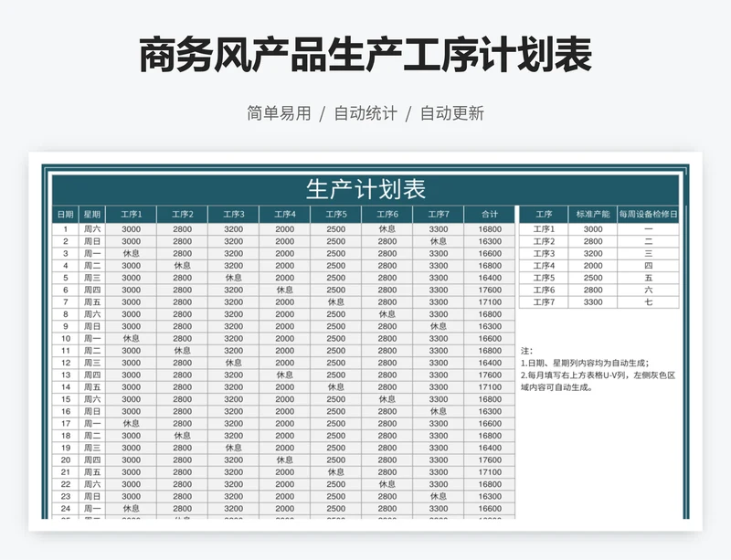Click 工序2 column header in plan table
This screenshot has height=560, width=731.
click(182, 215)
